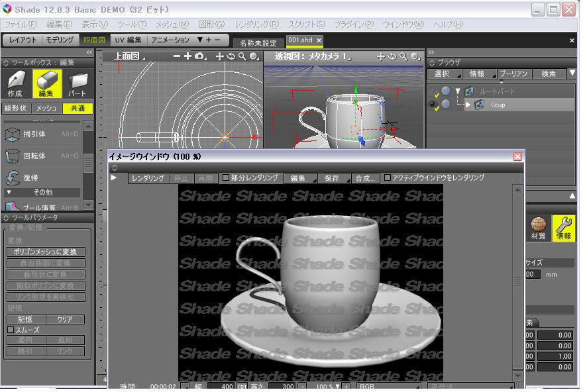Image resolution: width=583 pixels, height=392 pixels.
Task: Switch to the モデリング tab
Action: coord(60,40)
